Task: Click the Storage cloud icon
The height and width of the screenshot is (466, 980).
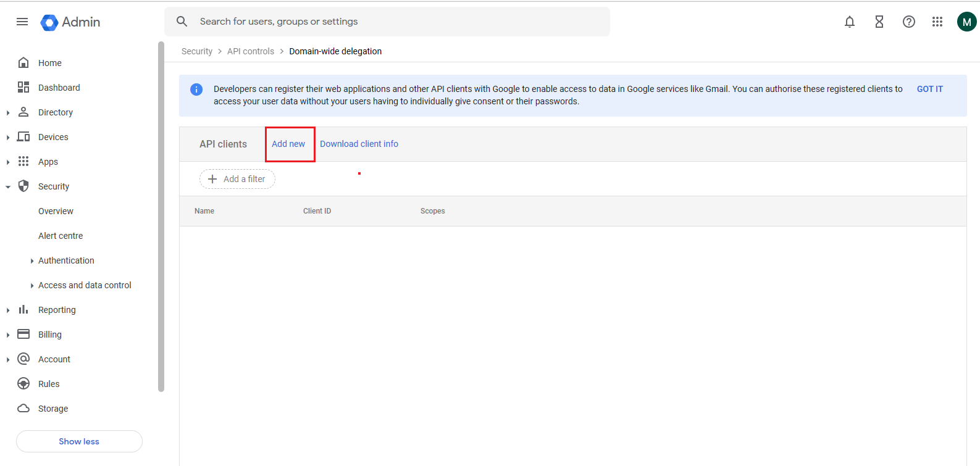Action: tap(23, 409)
